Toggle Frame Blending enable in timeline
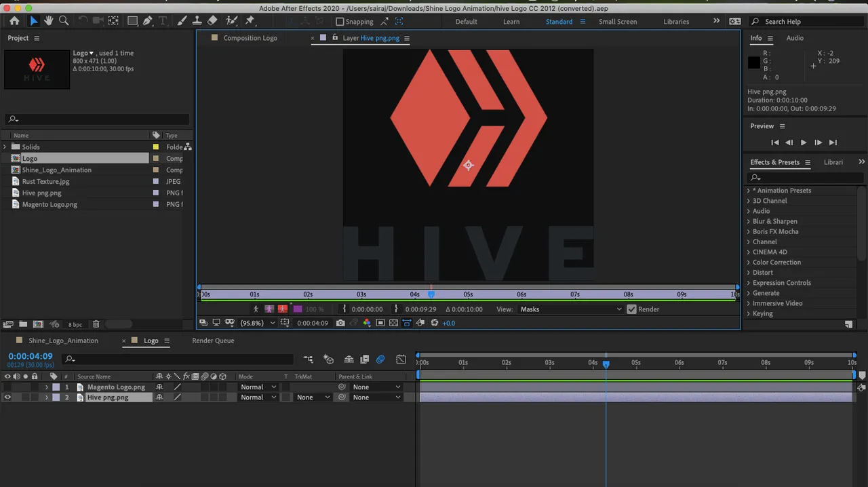The height and width of the screenshot is (487, 868). [364, 359]
